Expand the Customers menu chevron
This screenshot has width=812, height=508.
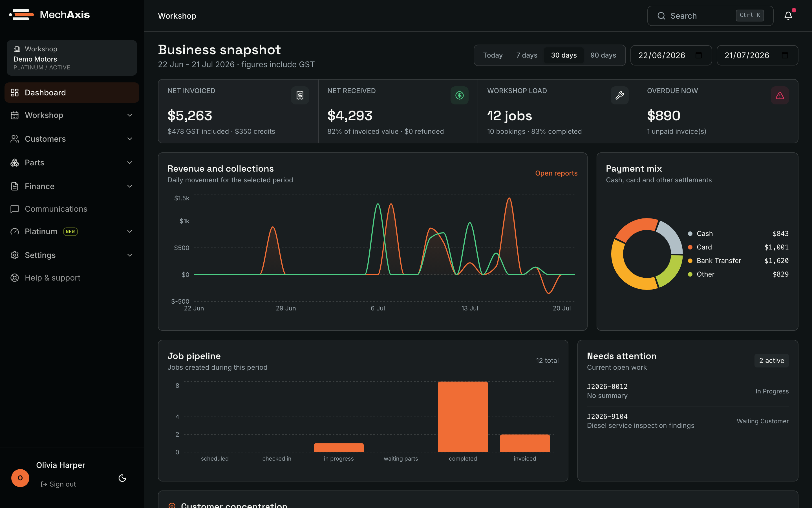(130, 139)
